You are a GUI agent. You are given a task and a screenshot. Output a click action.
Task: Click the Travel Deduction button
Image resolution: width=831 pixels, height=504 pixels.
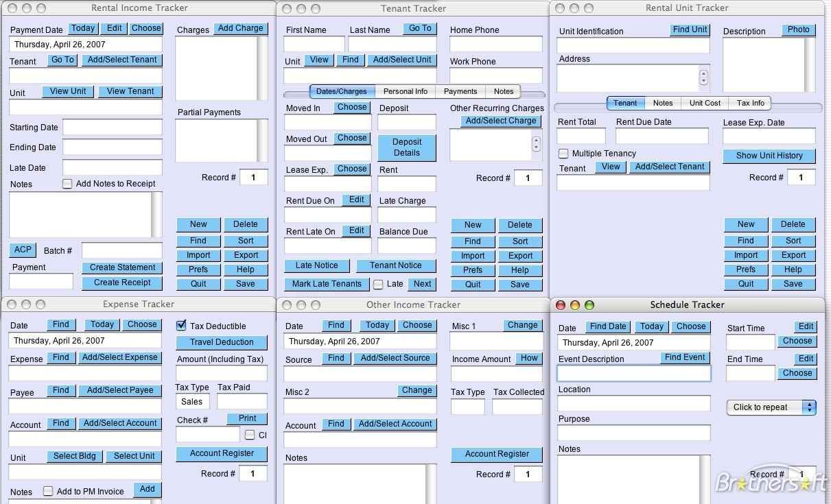pyautogui.click(x=221, y=342)
